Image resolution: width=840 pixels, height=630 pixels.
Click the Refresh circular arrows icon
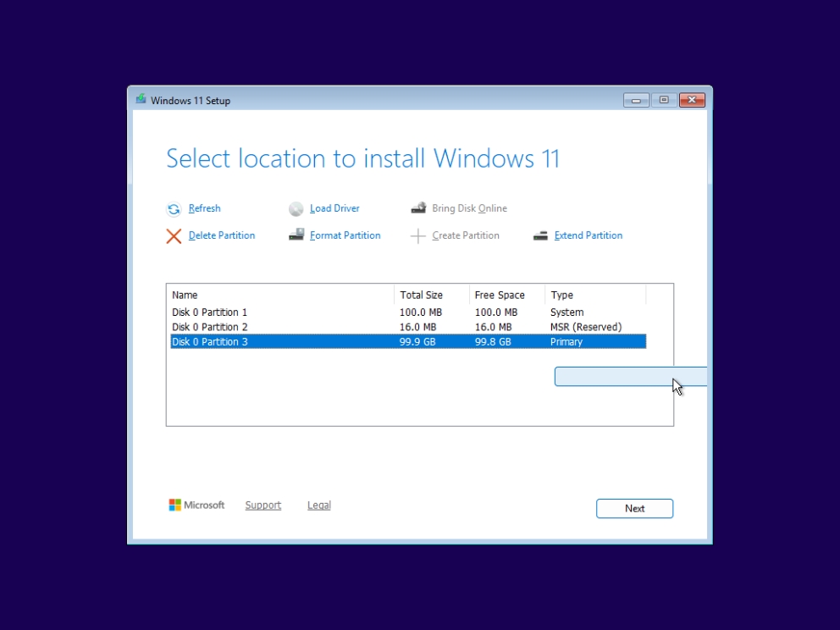tap(174, 209)
